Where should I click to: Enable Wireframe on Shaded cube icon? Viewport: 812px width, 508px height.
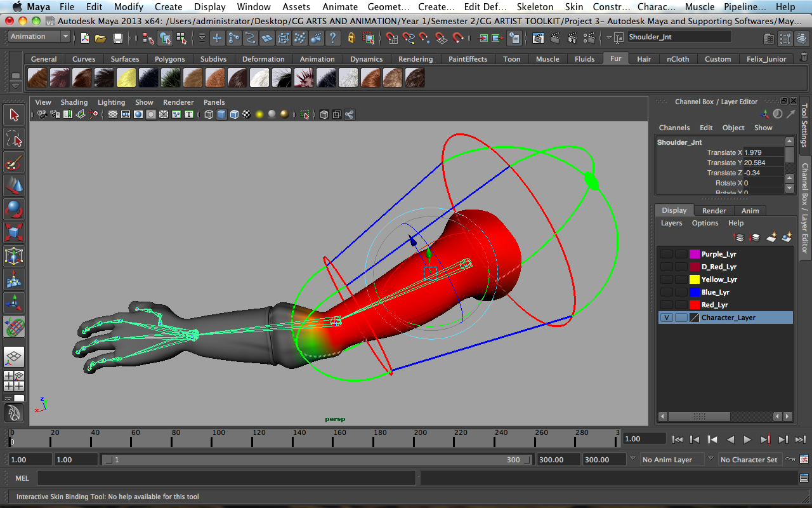tap(234, 114)
